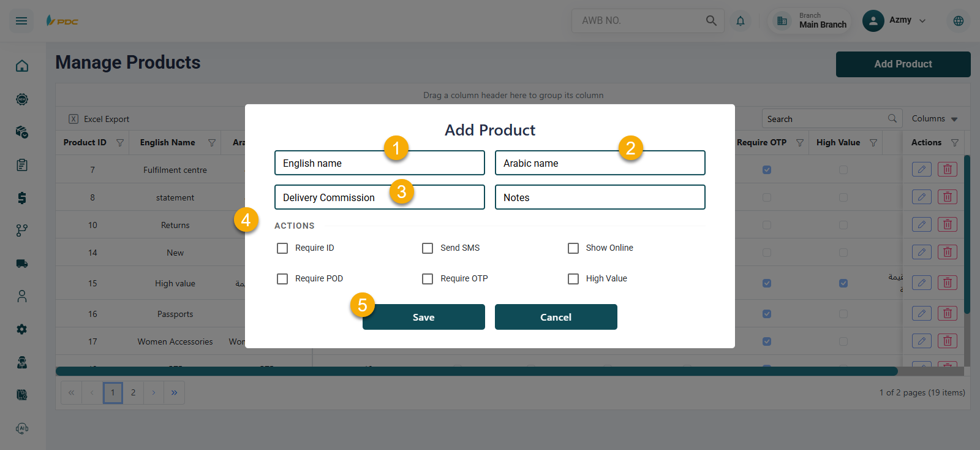Focus the Arabic name field

[600, 163]
